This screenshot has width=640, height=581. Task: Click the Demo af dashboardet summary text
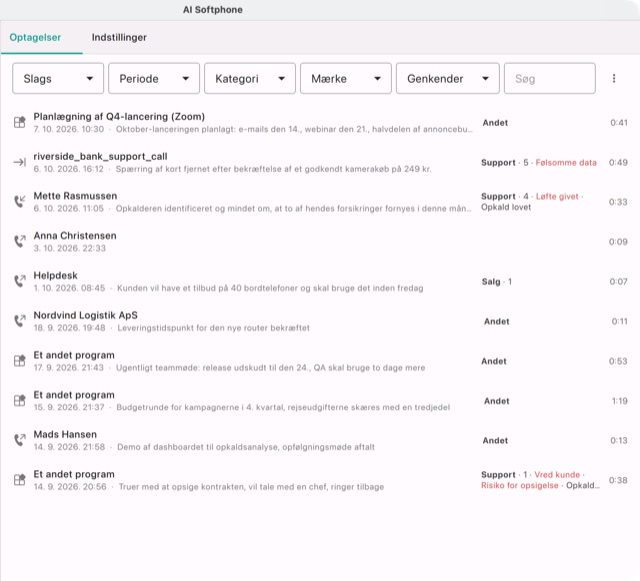tap(246, 447)
